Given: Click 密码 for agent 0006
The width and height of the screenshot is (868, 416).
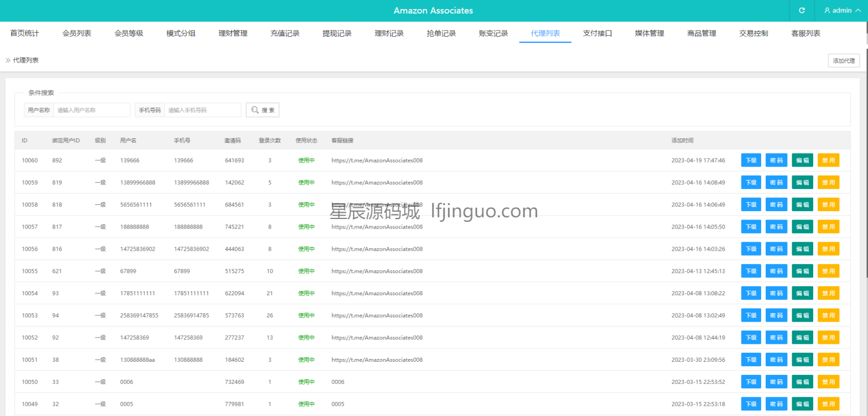Looking at the screenshot, I should [x=776, y=382].
